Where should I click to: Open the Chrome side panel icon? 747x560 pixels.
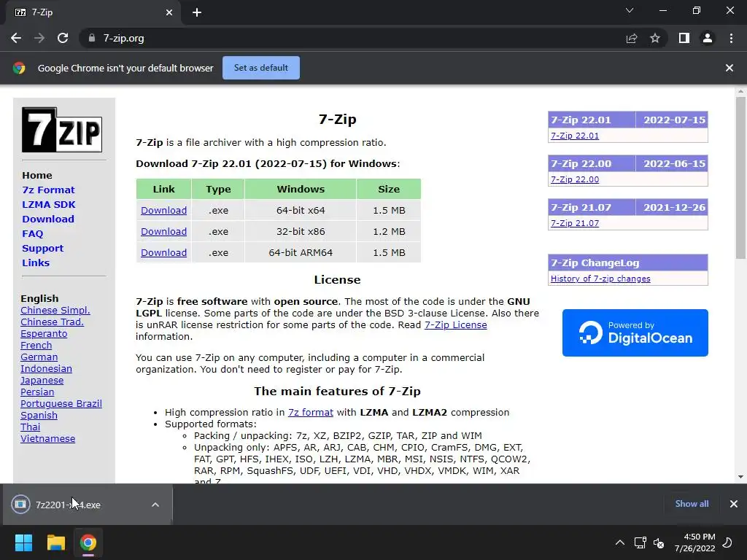[684, 38]
